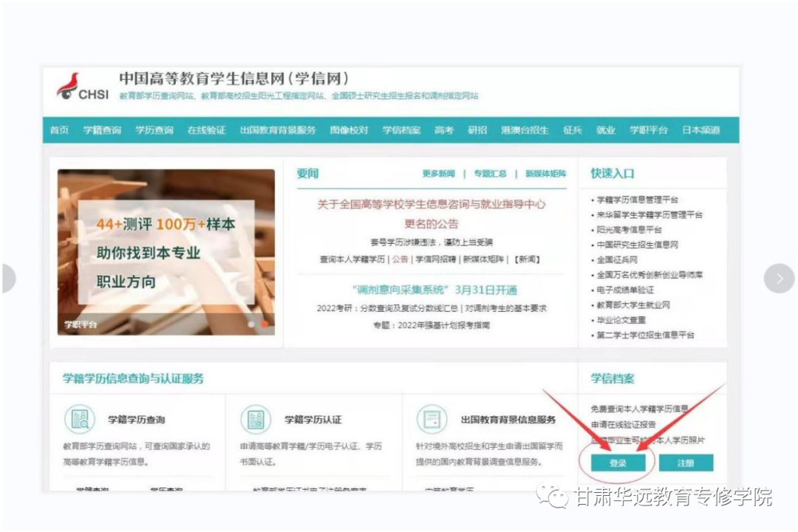Open the 日本频道 navigation item
The width and height of the screenshot is (798, 532).
tap(700, 130)
